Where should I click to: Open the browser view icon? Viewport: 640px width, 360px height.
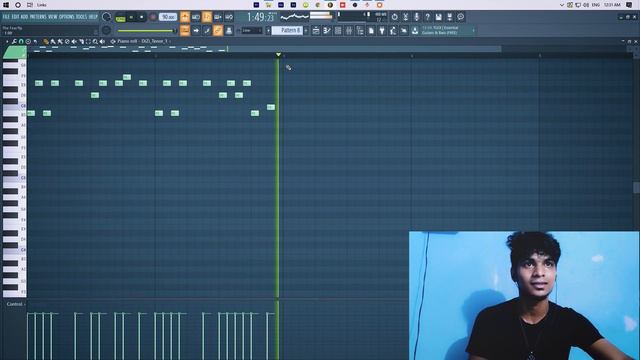[360, 31]
